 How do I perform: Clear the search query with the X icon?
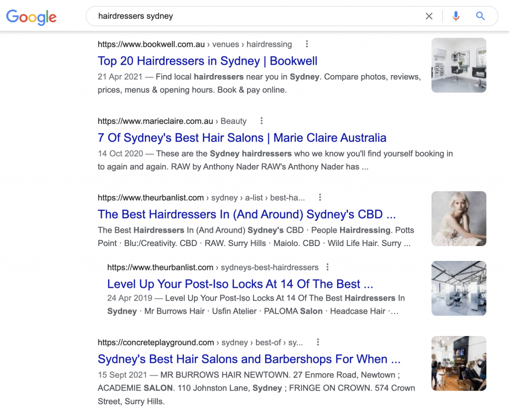click(x=429, y=16)
